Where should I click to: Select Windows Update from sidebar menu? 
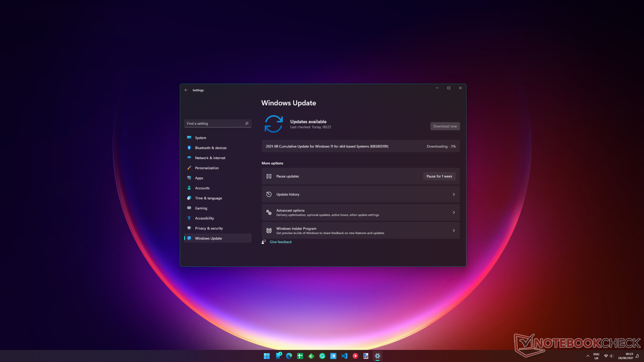[x=208, y=238]
